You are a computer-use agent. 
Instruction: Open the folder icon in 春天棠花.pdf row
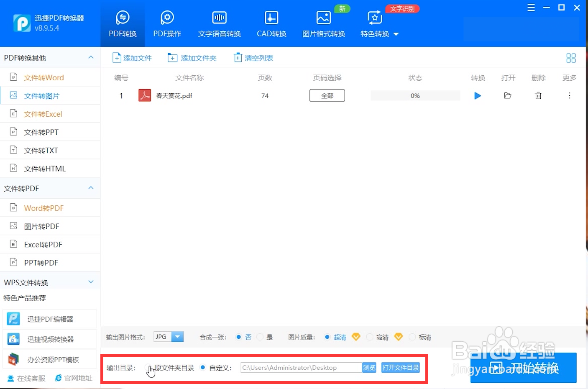tap(508, 95)
